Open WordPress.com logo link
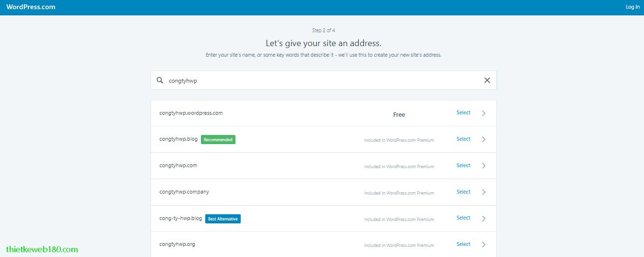 31,7
